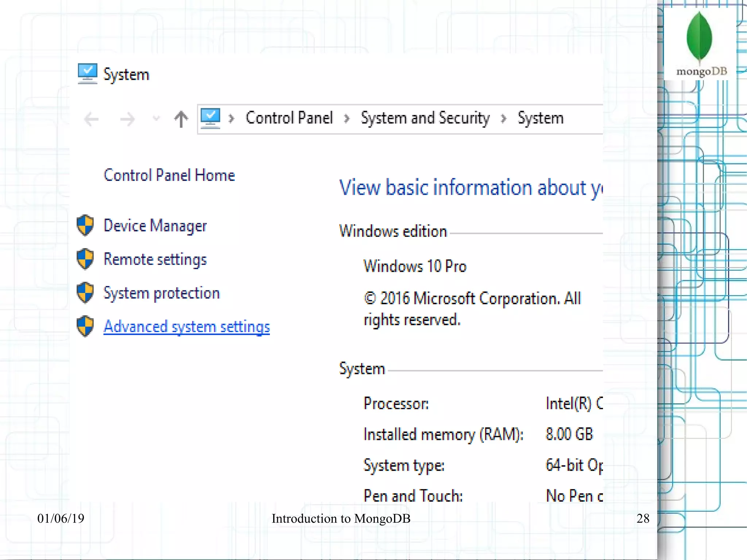Click the Forward navigation arrow
Image resolution: width=747 pixels, height=560 pixels.
[x=127, y=119]
